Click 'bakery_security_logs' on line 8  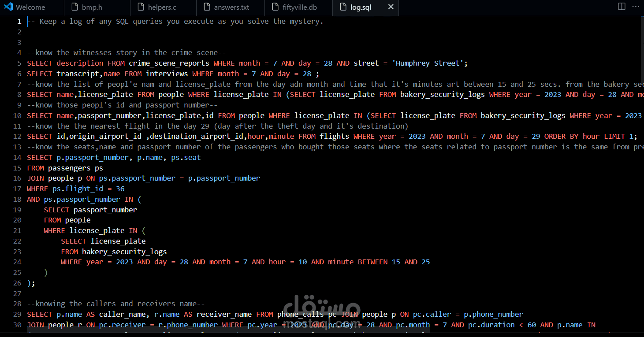click(x=442, y=94)
